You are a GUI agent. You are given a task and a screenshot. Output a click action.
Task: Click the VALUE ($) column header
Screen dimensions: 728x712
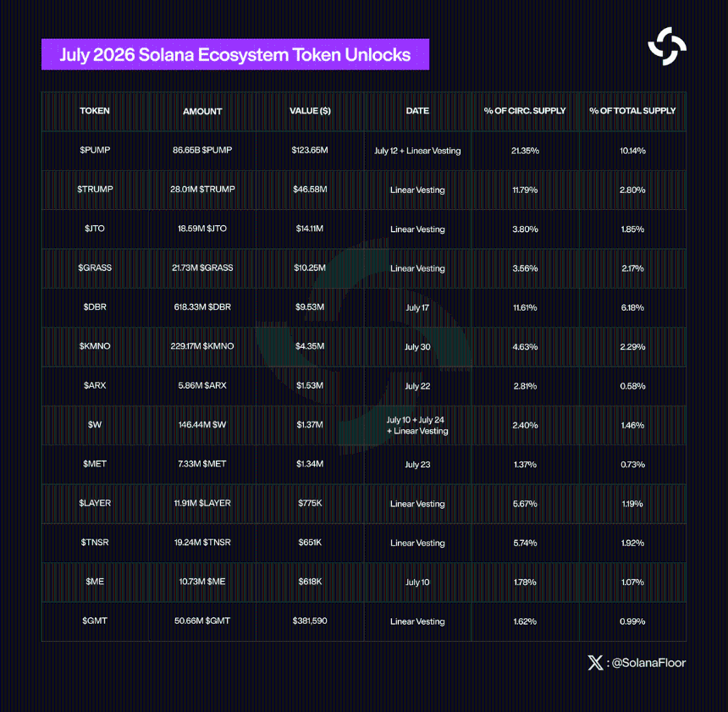310,111
